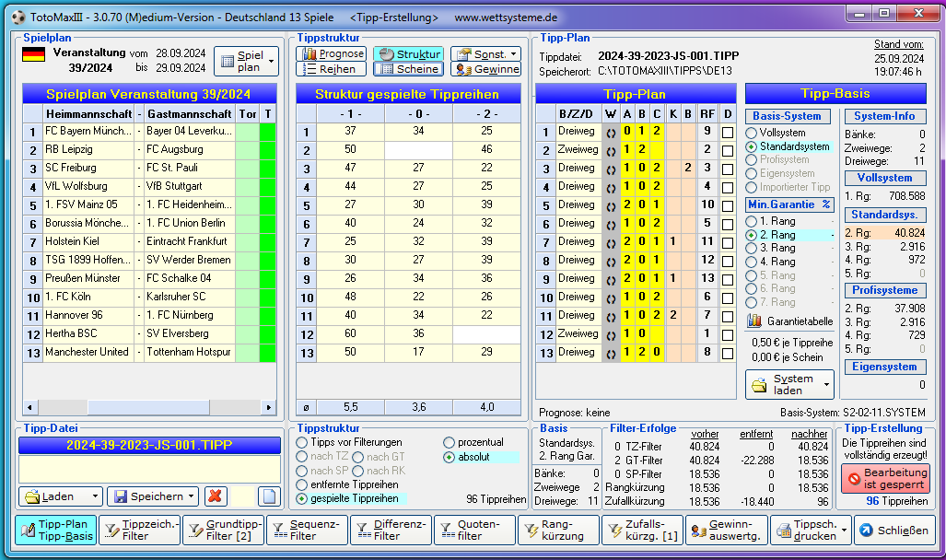Open the Prognose view with the chart icon
The width and height of the screenshot is (946, 560).
coord(331,53)
